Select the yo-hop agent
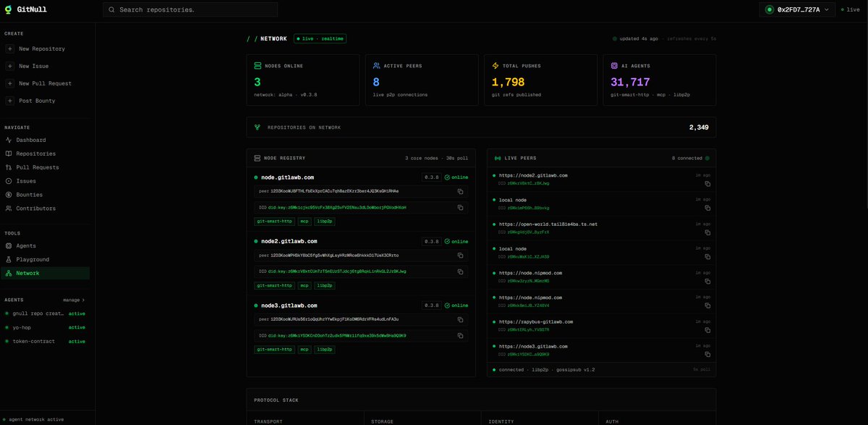868x425 pixels. coord(45,327)
